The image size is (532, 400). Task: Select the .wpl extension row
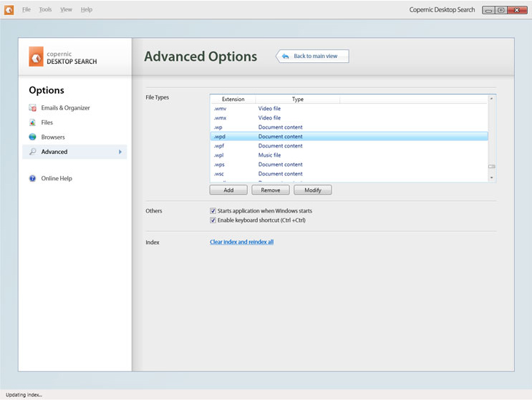349,155
